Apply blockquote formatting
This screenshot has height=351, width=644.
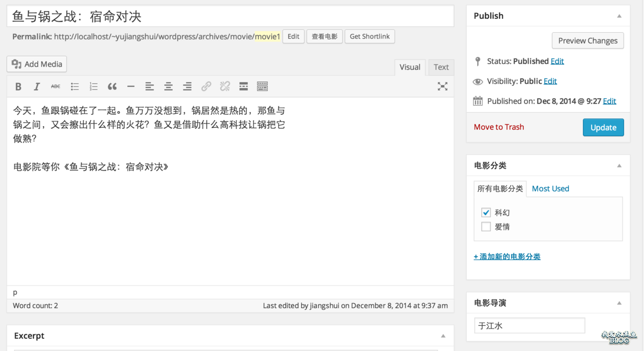[112, 86]
